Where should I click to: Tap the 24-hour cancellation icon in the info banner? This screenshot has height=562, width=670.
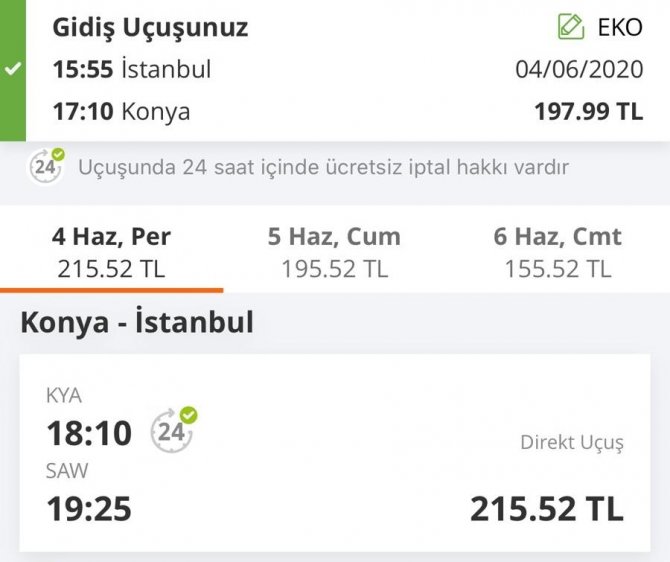click(x=45, y=166)
